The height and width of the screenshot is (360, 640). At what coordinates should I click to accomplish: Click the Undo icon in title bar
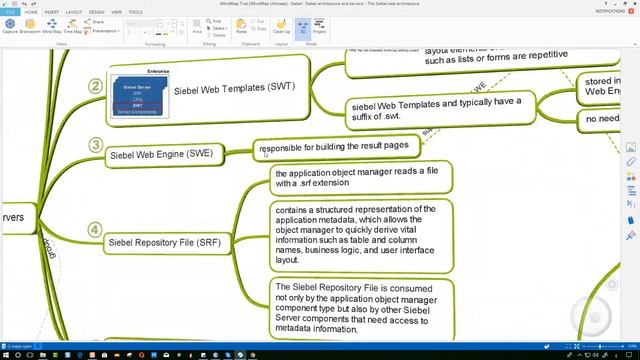pos(24,4)
